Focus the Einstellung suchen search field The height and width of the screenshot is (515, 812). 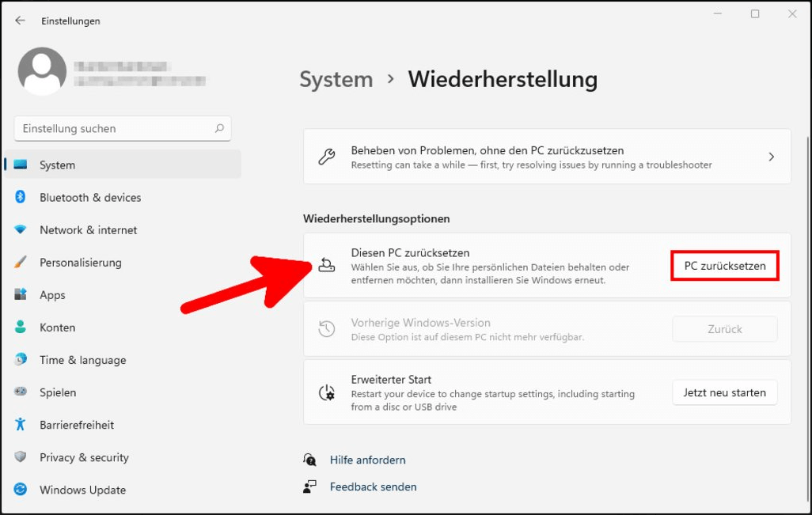click(x=123, y=128)
